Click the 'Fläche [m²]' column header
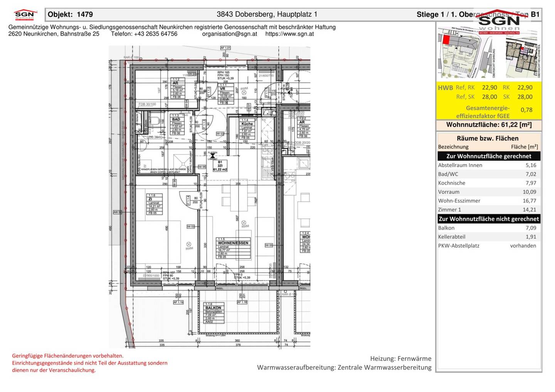The image size is (555, 392). pyautogui.click(x=524, y=147)
